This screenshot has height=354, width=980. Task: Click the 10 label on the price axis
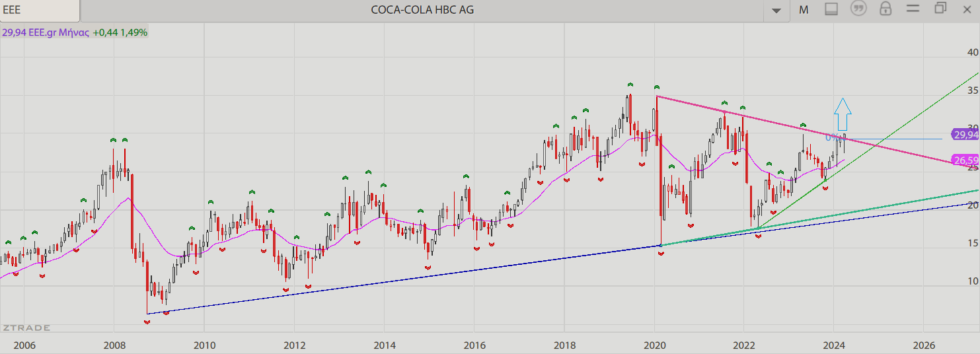click(973, 281)
